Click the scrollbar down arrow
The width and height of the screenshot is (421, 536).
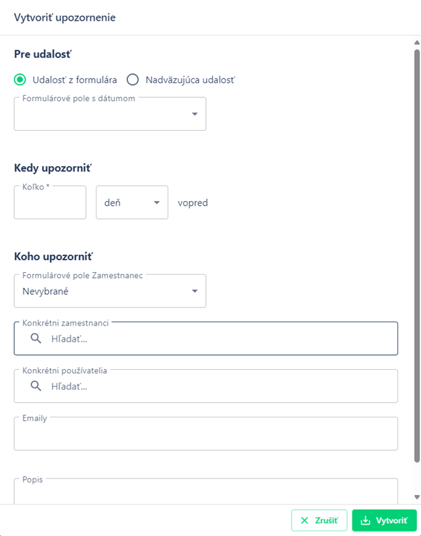(x=417, y=497)
